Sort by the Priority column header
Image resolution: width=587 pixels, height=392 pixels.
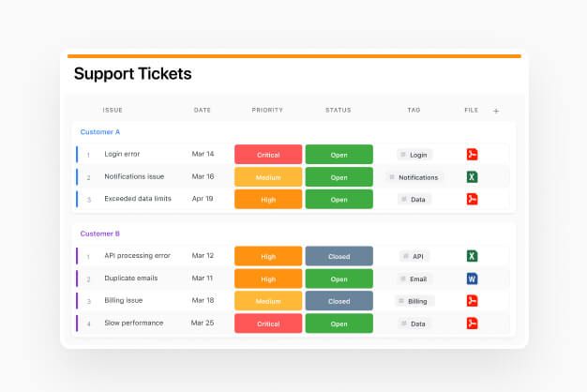[x=267, y=111]
